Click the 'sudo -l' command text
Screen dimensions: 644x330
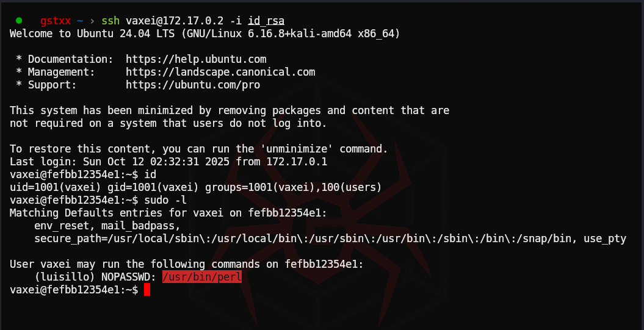pyautogui.click(x=165, y=200)
